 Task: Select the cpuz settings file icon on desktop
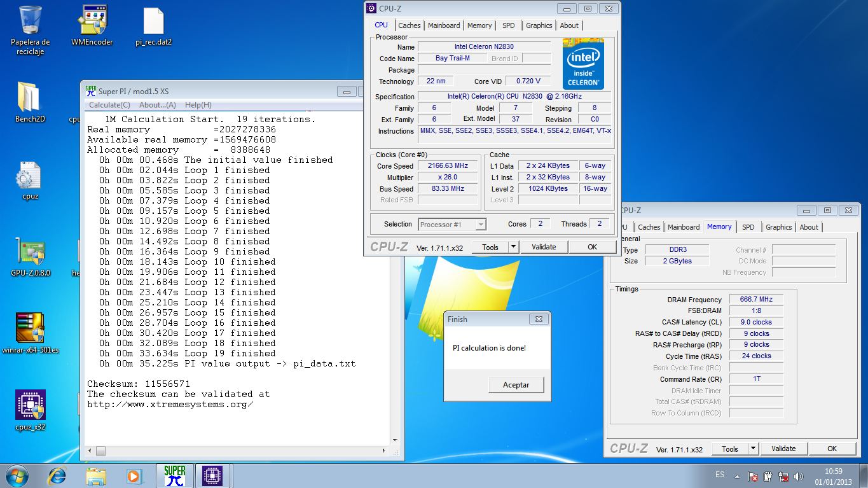click(30, 180)
